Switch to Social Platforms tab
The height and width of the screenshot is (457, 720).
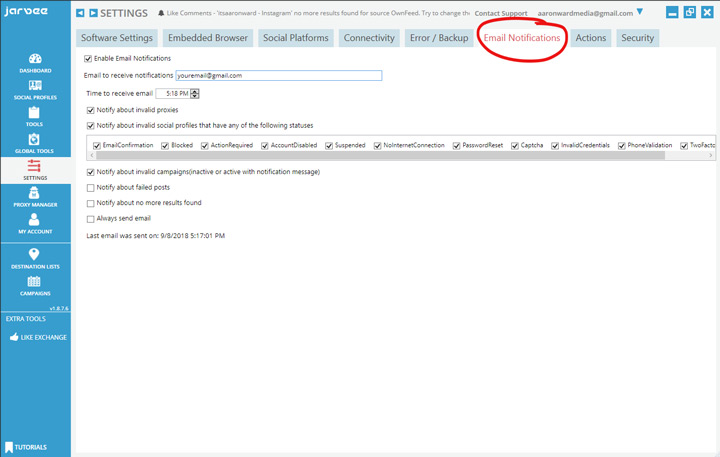pos(296,38)
